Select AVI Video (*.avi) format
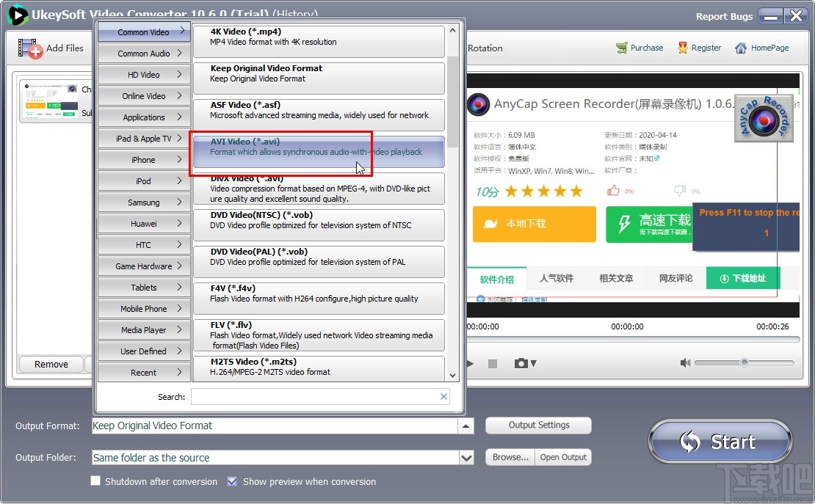The height and width of the screenshot is (504, 815). pyautogui.click(x=319, y=152)
